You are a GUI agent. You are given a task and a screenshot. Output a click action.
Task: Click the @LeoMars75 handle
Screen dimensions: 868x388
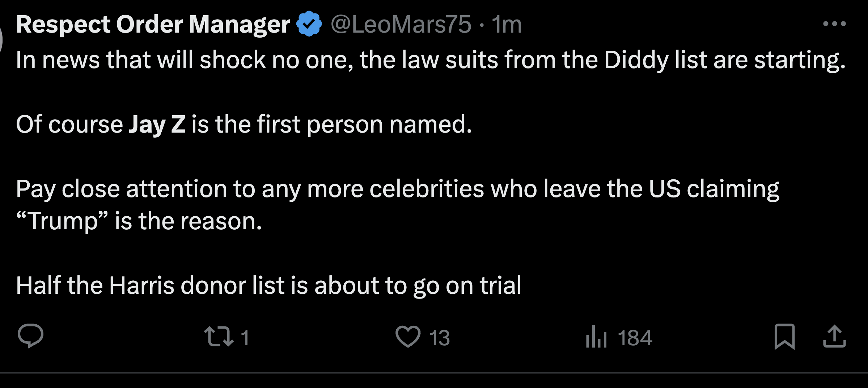point(401,24)
